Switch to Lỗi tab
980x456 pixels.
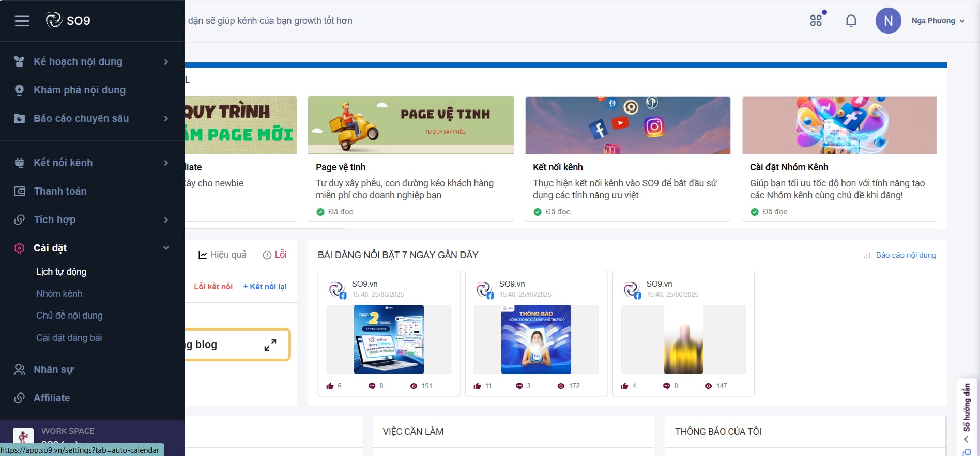(274, 255)
